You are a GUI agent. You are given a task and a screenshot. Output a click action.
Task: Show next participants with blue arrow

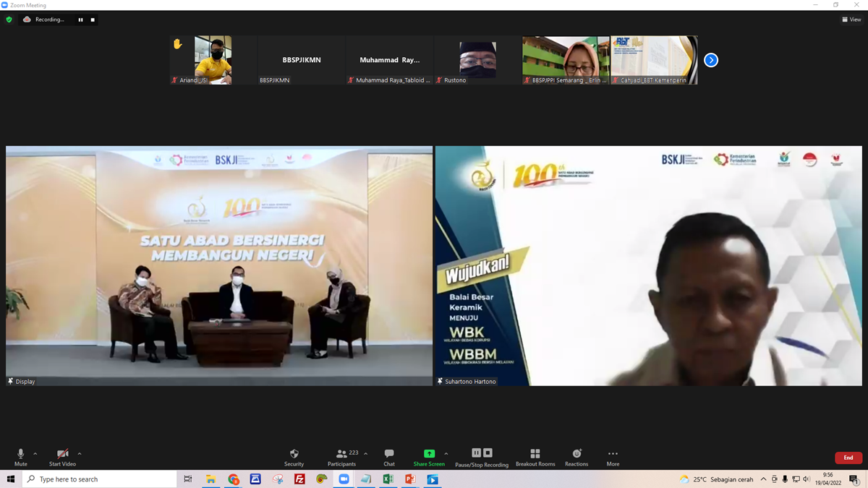tap(711, 60)
